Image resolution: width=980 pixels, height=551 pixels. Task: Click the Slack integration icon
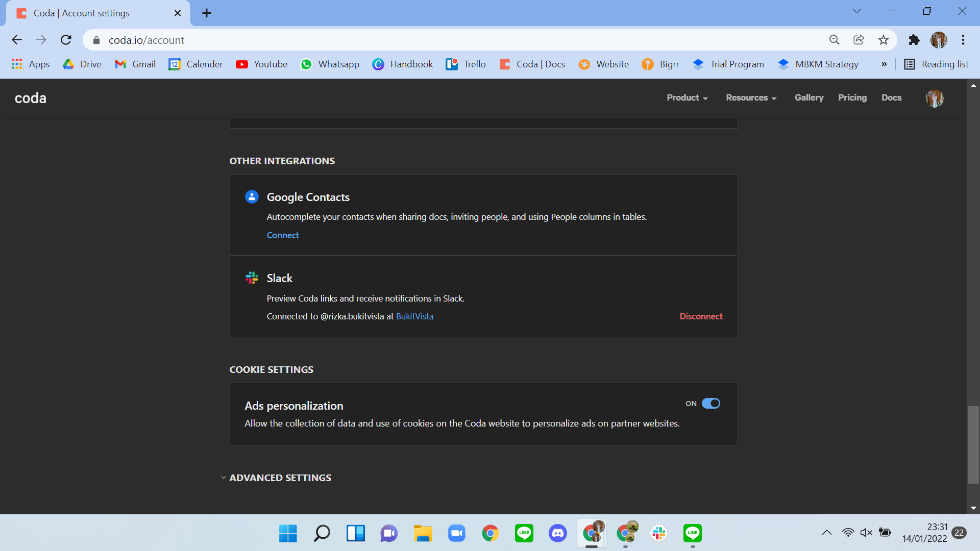pyautogui.click(x=252, y=278)
